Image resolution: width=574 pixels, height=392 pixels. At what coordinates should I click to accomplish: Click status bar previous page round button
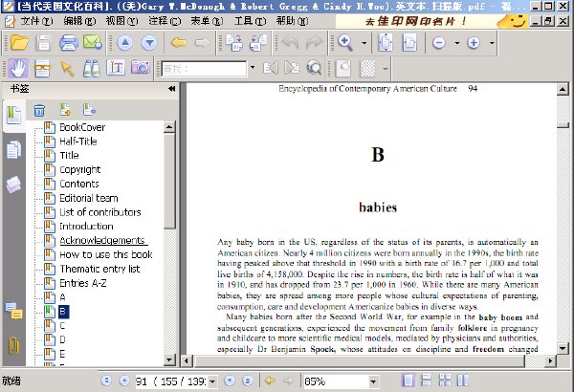[x=124, y=381]
